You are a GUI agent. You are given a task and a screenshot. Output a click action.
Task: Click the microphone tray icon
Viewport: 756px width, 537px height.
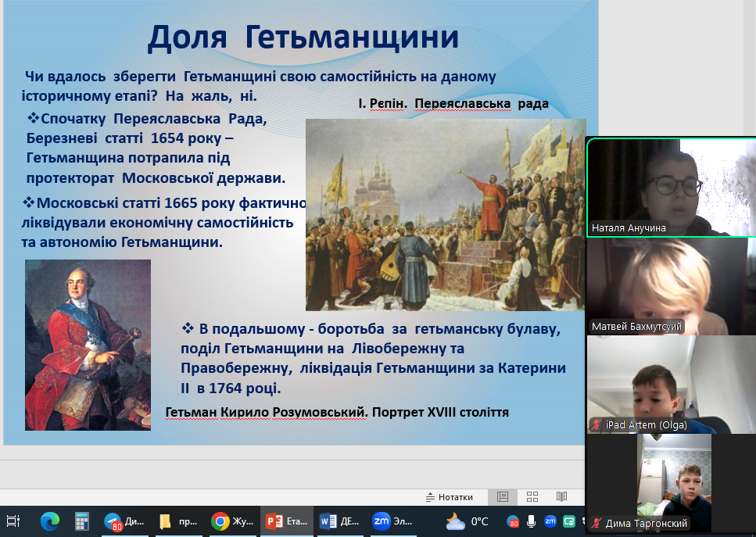click(532, 521)
